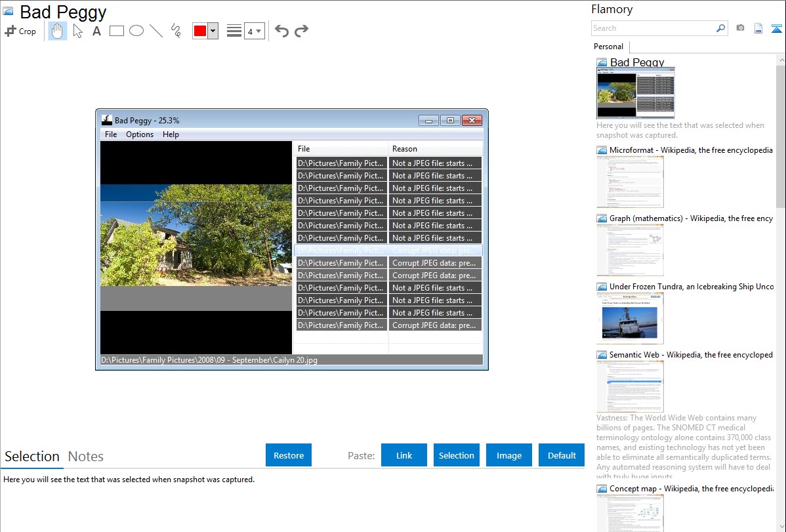Viewport: 786px width, 532px height.
Task: Activate the hand pan tool
Action: tap(58, 31)
